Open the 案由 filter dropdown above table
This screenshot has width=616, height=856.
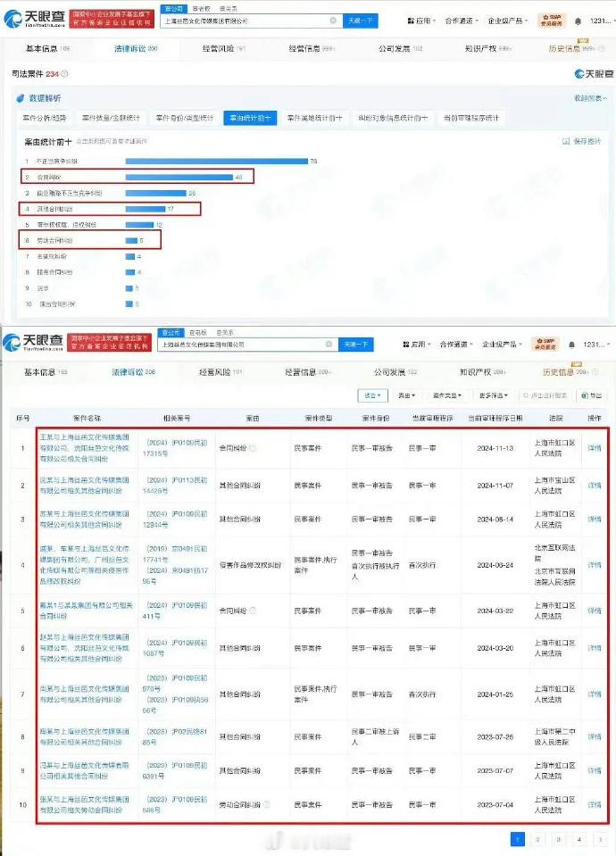click(x=406, y=395)
